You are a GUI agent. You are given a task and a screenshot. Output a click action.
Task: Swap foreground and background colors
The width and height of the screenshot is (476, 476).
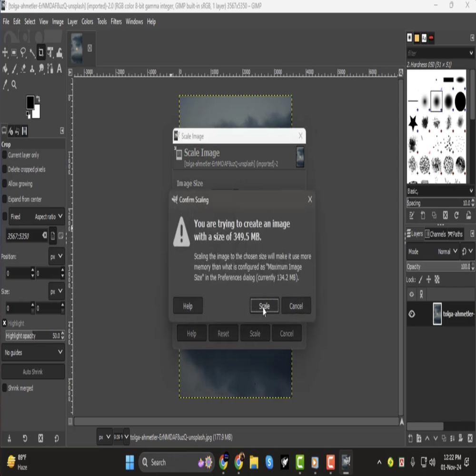click(x=38, y=99)
